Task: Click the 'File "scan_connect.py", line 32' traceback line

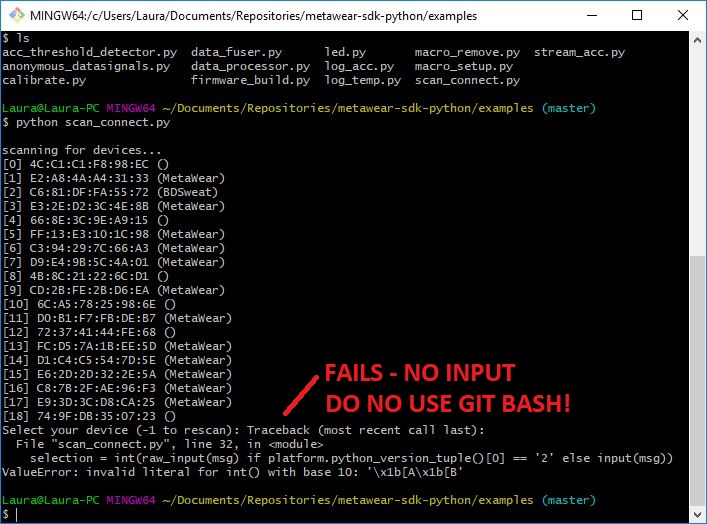Action: tap(170, 444)
